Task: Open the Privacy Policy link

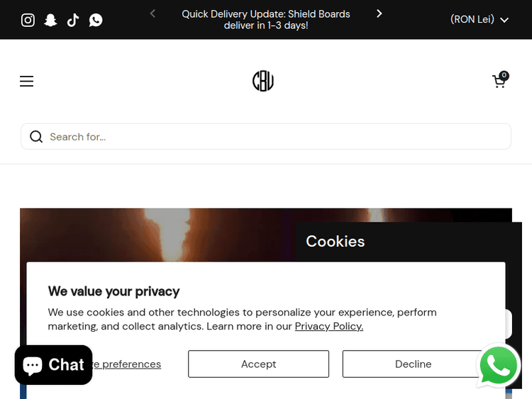Action: coord(329,327)
